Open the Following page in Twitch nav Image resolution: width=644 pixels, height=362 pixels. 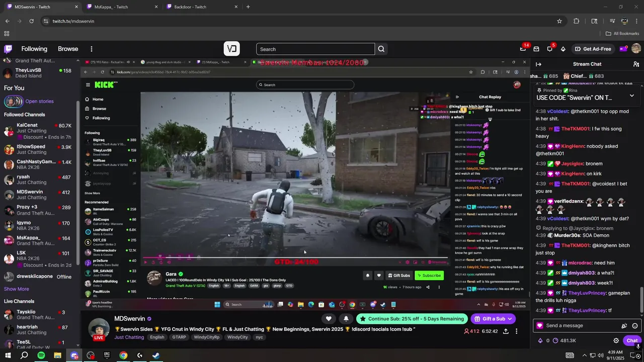click(34, 49)
